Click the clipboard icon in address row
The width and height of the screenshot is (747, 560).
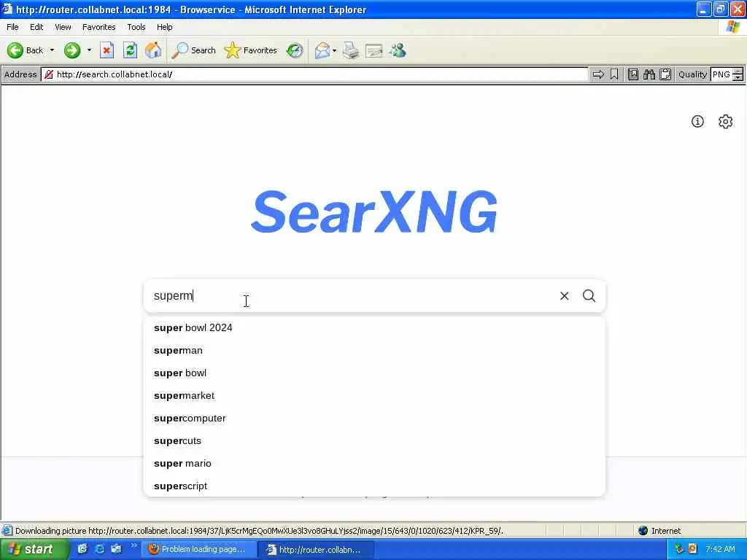point(665,74)
